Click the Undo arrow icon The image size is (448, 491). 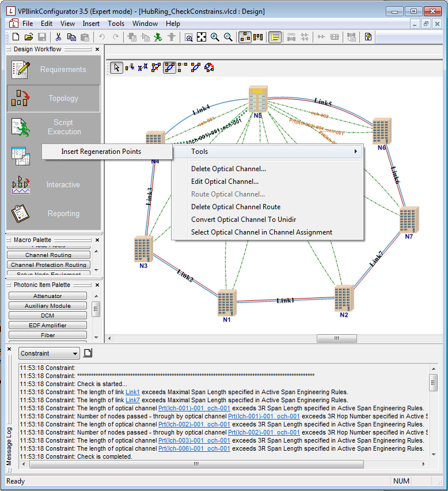click(102, 37)
